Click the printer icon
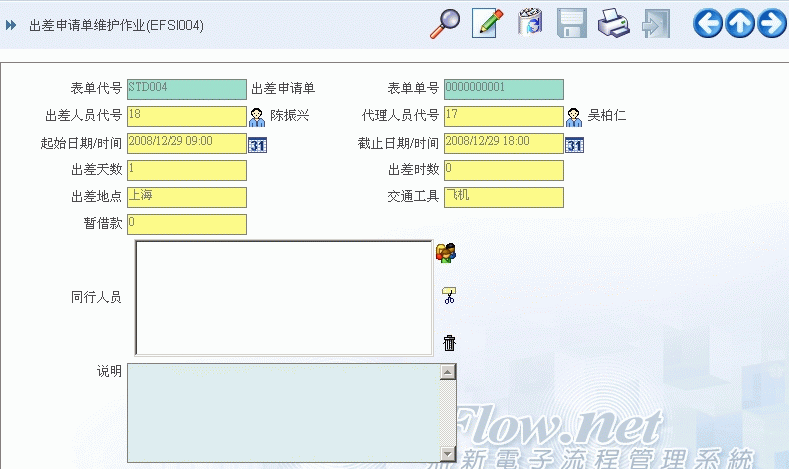This screenshot has width=789, height=469. [x=613, y=23]
